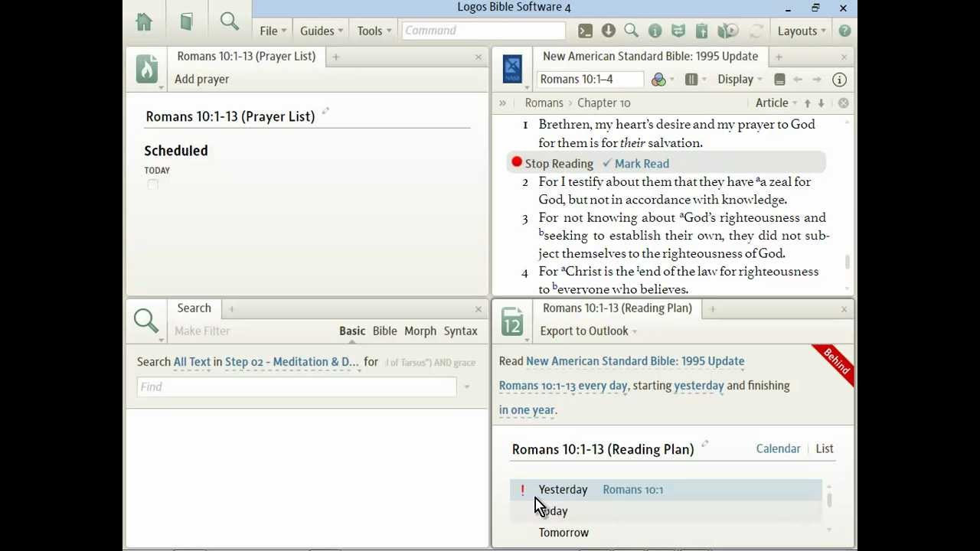The height and width of the screenshot is (551, 980).
Task: Click the yesterday start date link
Action: tap(698, 386)
